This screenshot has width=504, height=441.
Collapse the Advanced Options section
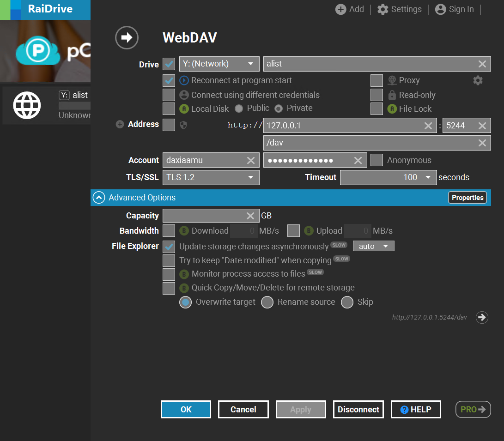click(x=99, y=198)
